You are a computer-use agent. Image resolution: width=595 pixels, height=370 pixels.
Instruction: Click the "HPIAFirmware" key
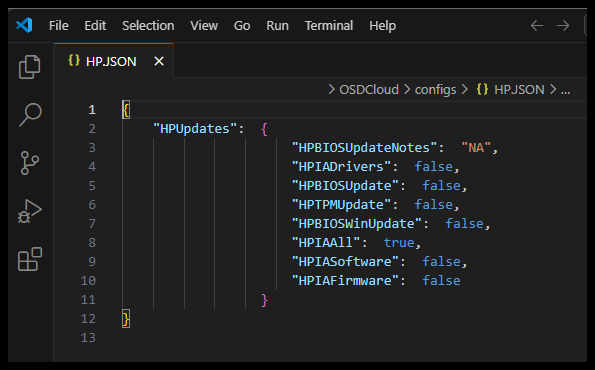(x=345, y=280)
